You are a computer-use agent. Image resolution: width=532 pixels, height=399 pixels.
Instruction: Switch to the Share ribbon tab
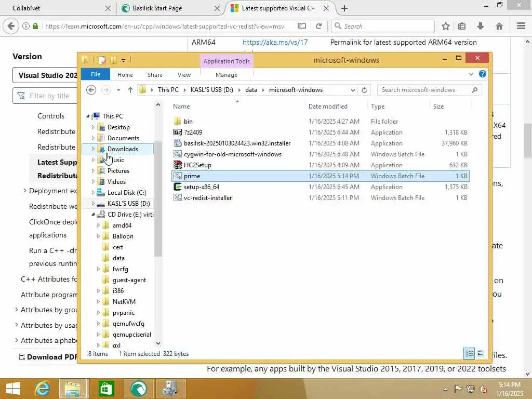pyautogui.click(x=155, y=75)
